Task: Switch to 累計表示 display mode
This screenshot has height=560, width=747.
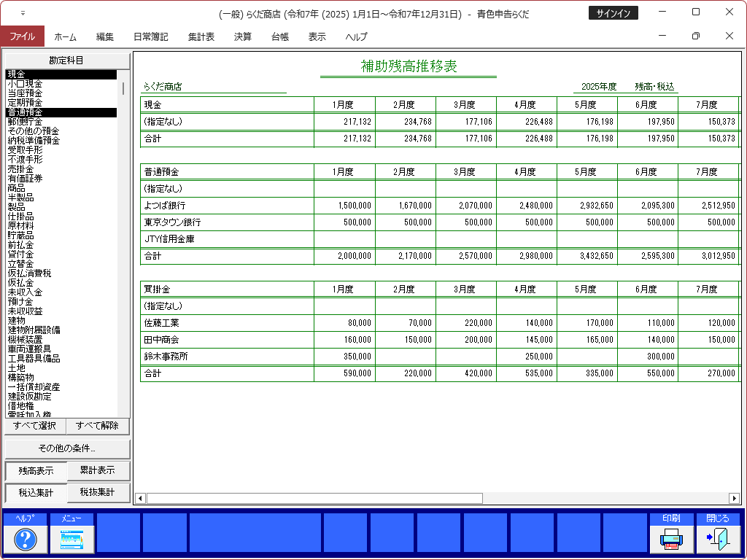Action: pos(98,471)
